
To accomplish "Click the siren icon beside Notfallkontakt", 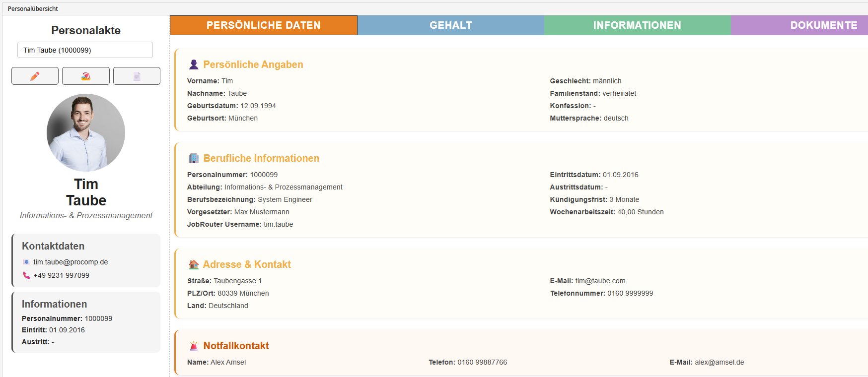I will coord(194,346).
